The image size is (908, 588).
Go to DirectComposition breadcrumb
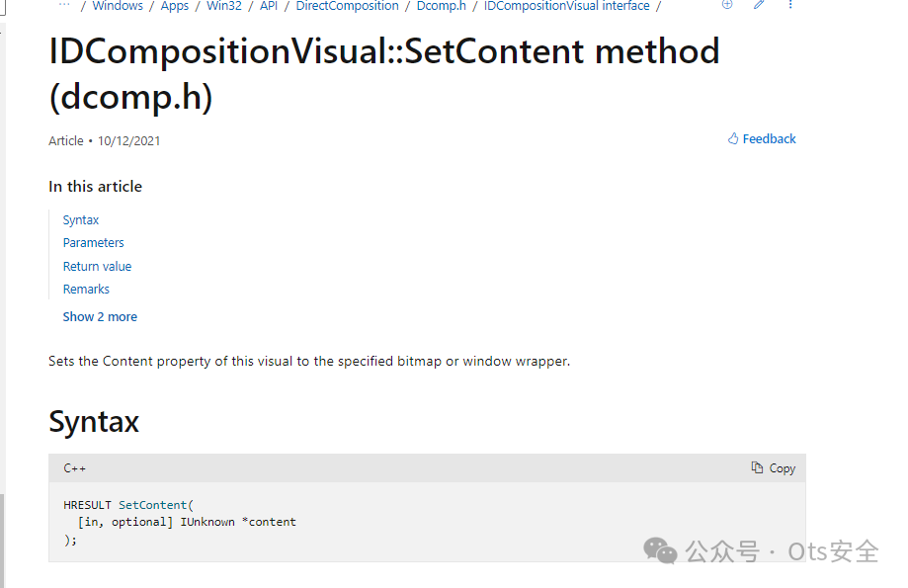pos(347,6)
